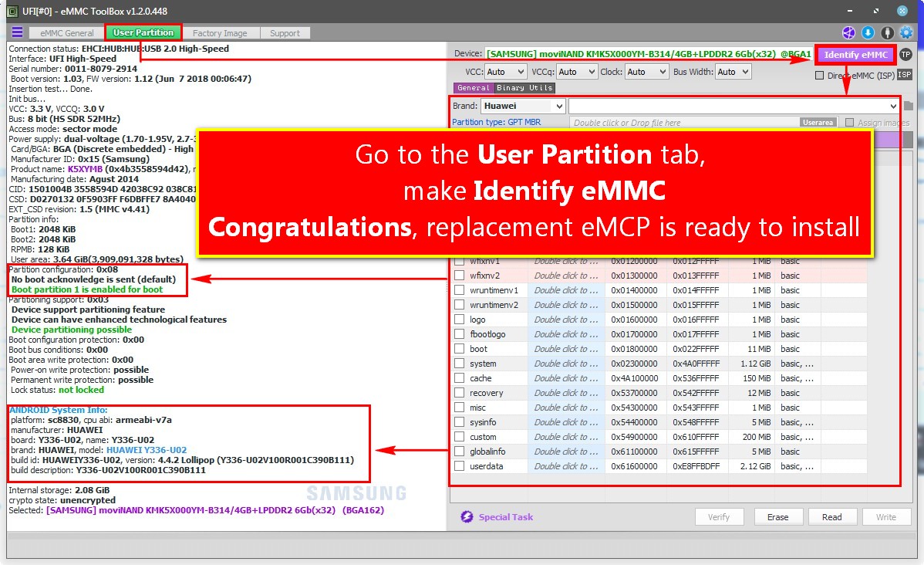Check the logo partition checkbox
Image resolution: width=924 pixels, height=565 pixels.
pyautogui.click(x=460, y=319)
